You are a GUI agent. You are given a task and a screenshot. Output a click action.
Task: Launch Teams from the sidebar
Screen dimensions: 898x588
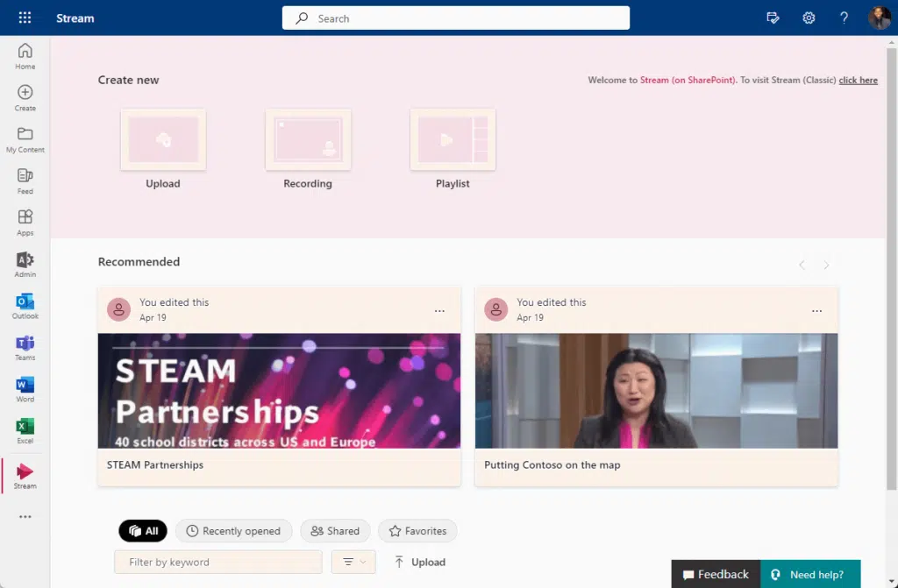coord(25,348)
